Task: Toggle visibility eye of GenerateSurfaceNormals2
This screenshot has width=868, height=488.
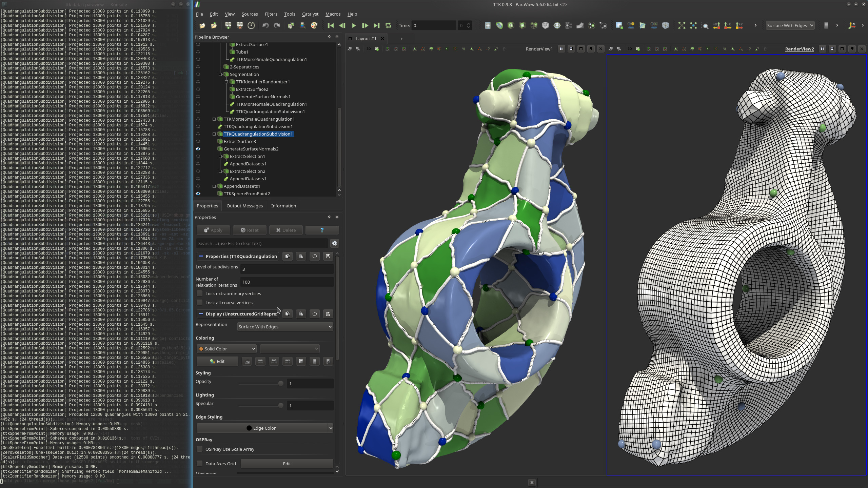Action: tap(198, 149)
